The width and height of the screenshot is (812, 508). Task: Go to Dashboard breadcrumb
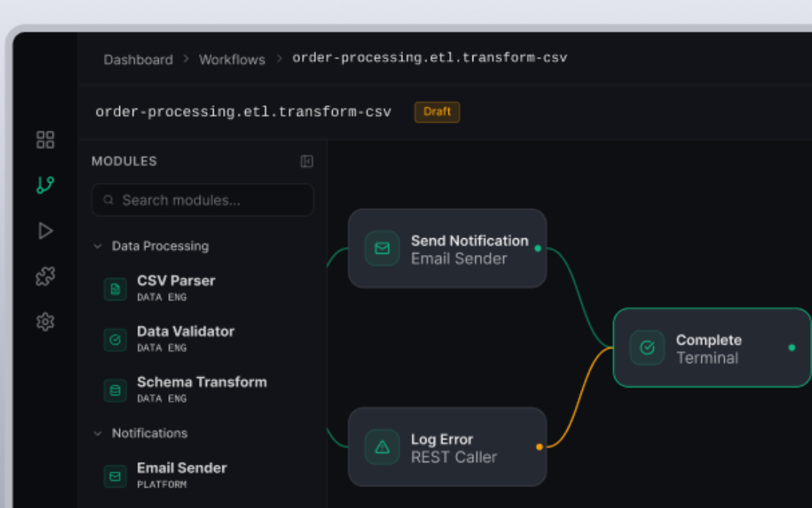(x=138, y=59)
